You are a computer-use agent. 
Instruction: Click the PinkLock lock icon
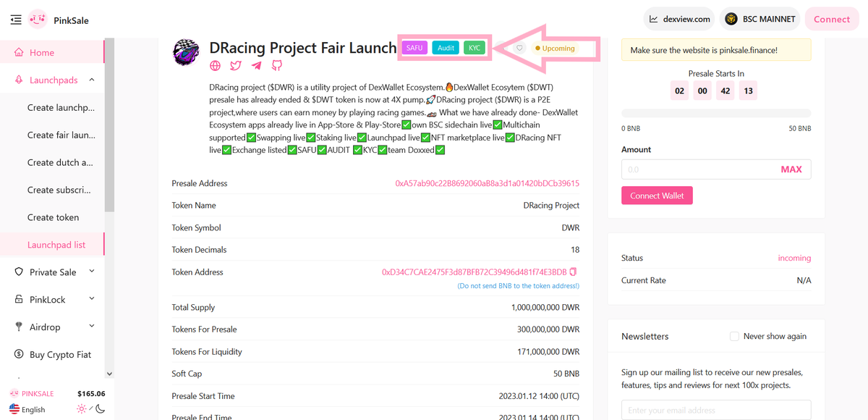click(19, 299)
